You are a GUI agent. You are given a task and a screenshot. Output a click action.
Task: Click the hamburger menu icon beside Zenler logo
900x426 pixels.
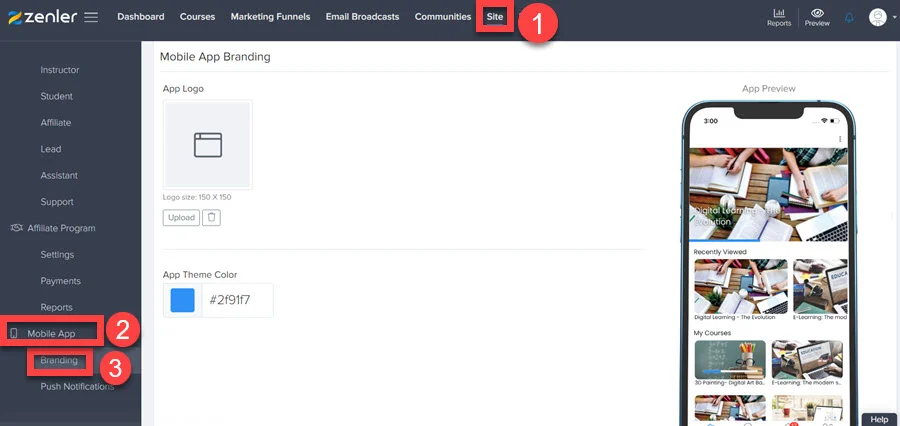point(91,17)
